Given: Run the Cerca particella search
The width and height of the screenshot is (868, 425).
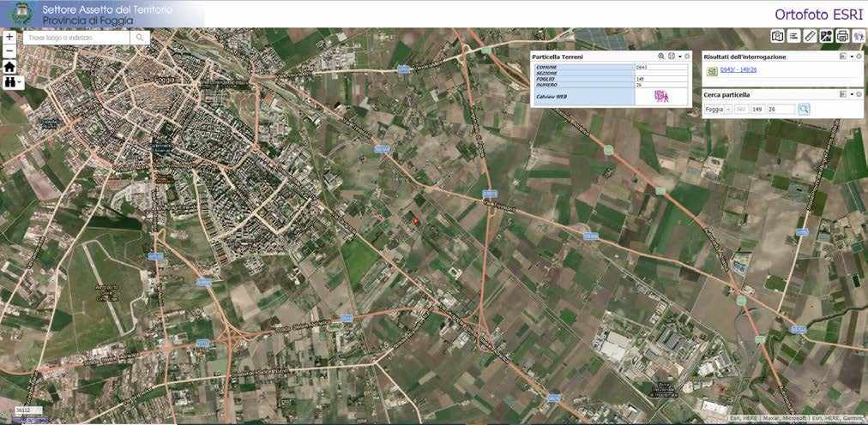Looking at the screenshot, I should click(x=804, y=110).
